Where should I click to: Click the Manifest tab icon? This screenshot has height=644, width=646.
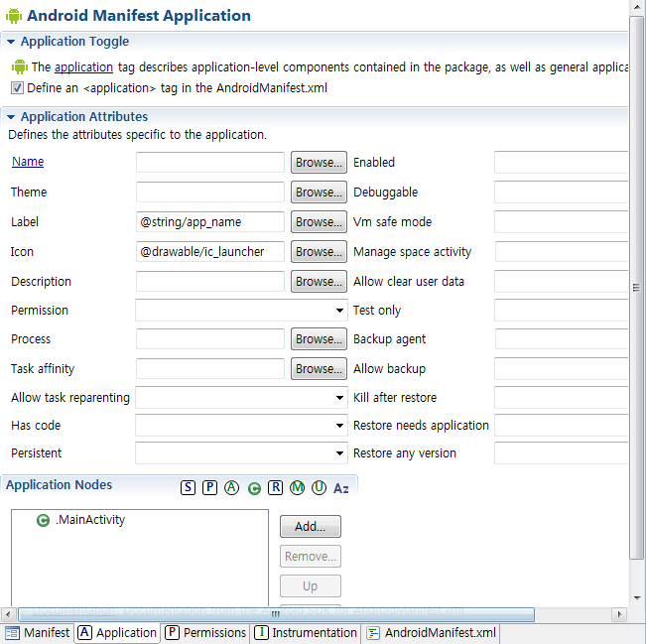(12, 633)
